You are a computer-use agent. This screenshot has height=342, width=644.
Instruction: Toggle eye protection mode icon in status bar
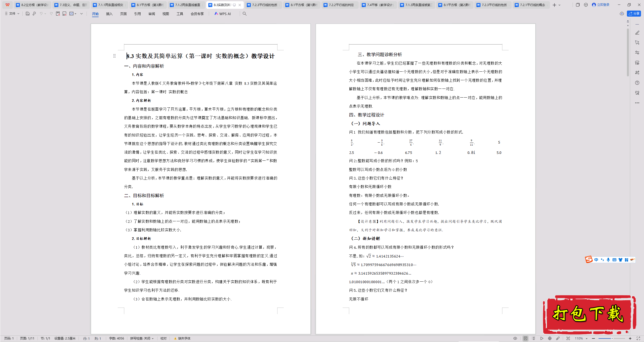tap(515, 338)
